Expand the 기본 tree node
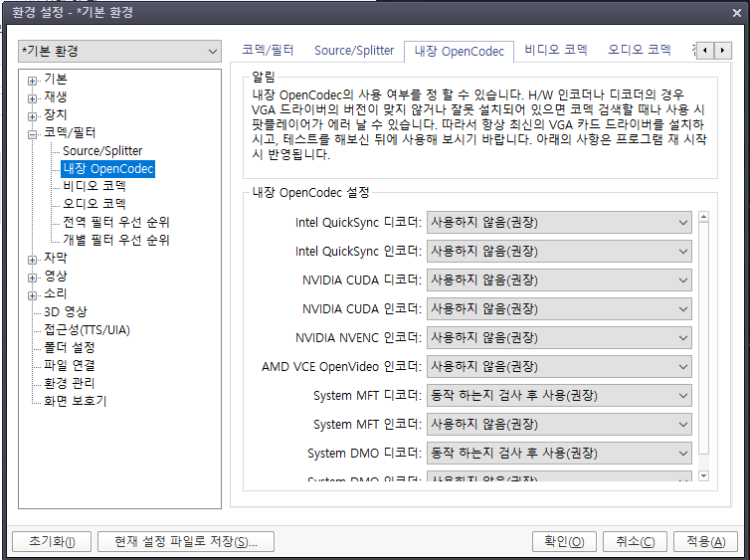This screenshot has width=750, height=560. [33, 80]
